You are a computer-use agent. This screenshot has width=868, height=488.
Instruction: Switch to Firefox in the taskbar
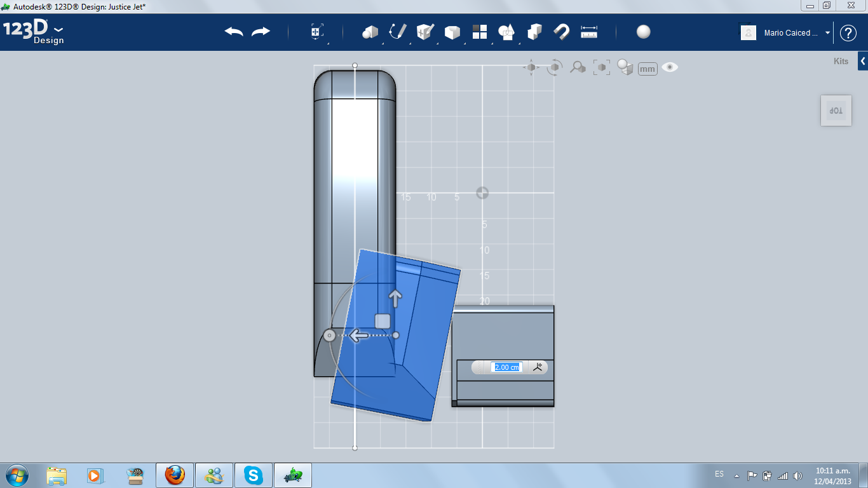(175, 475)
